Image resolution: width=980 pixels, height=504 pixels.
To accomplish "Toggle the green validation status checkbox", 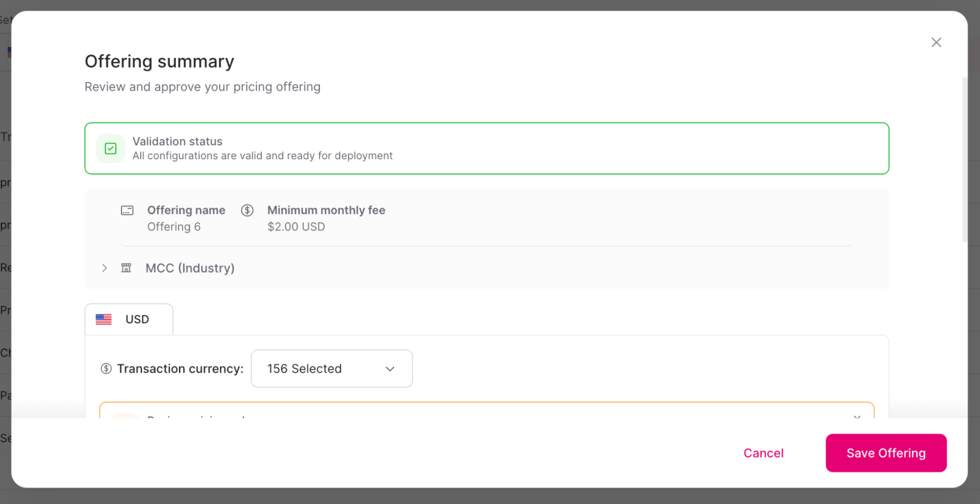I will [110, 148].
